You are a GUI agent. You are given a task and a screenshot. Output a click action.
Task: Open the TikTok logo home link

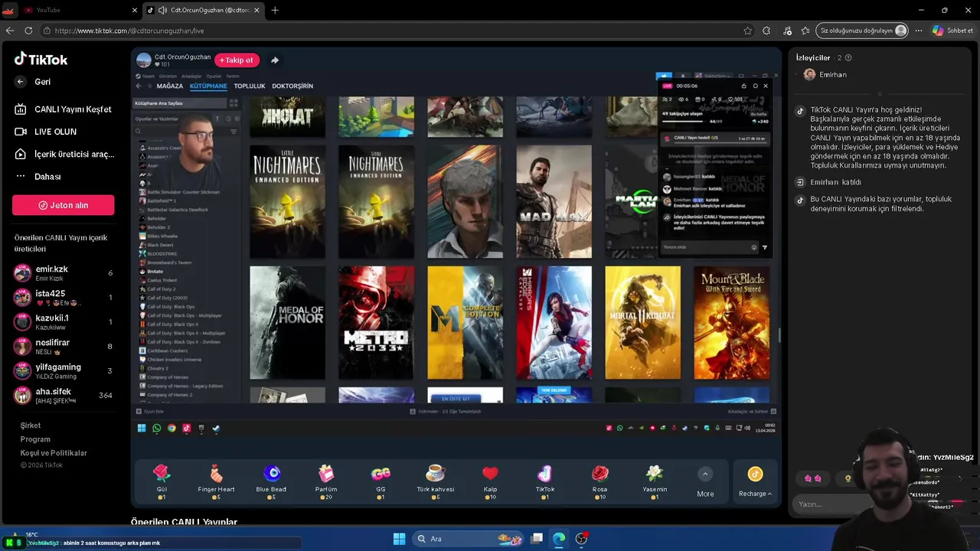[x=41, y=59]
